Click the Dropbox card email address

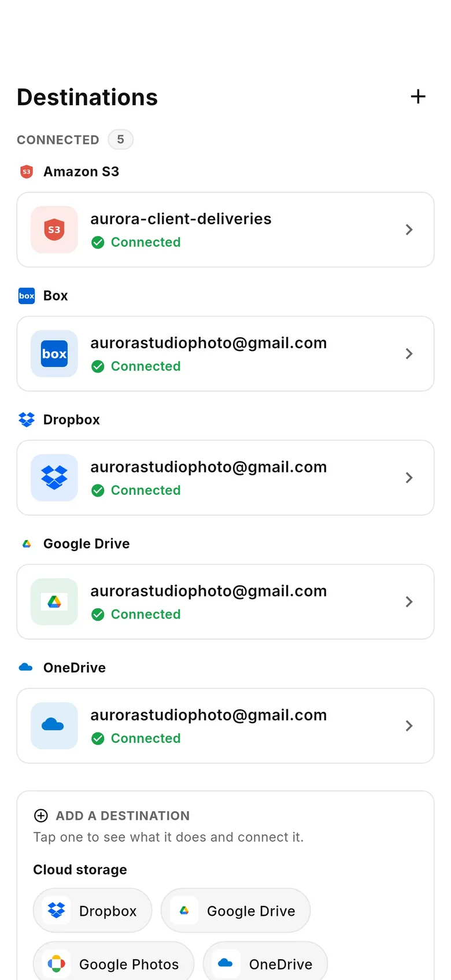[209, 467]
